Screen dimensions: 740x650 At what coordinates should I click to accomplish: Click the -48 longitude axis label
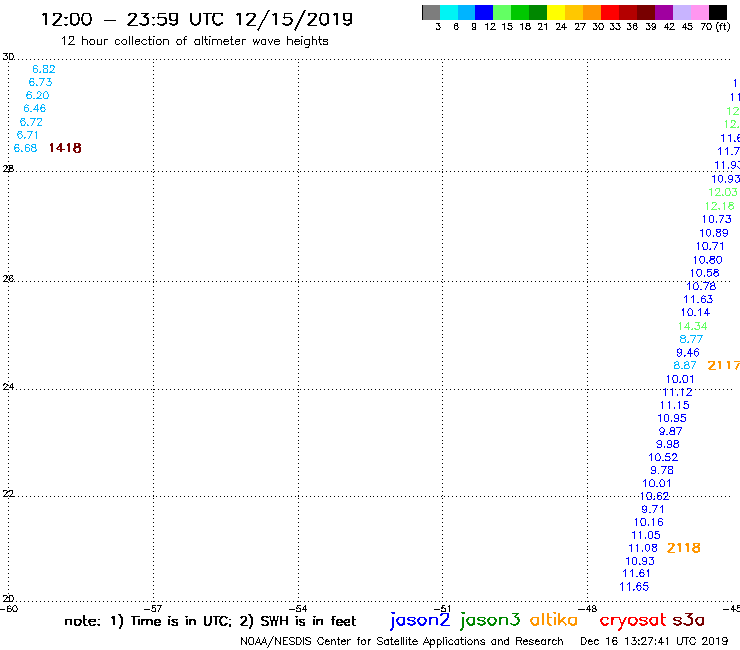point(588,609)
